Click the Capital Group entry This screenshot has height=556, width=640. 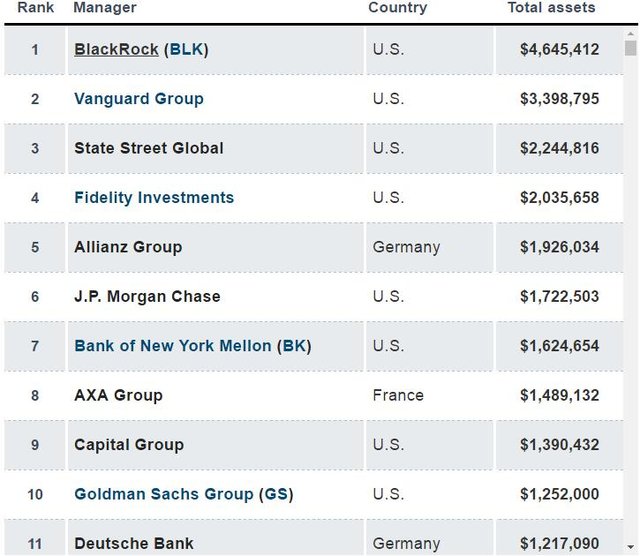pyautogui.click(x=129, y=444)
